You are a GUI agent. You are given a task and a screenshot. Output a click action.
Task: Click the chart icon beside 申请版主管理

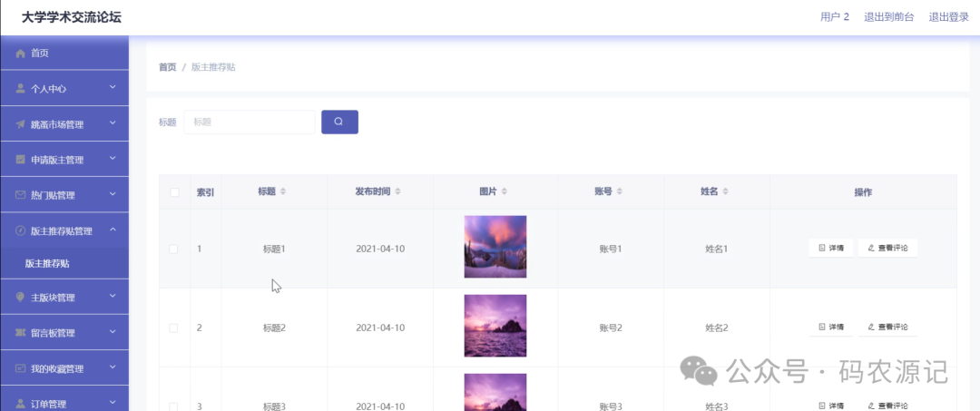20,160
